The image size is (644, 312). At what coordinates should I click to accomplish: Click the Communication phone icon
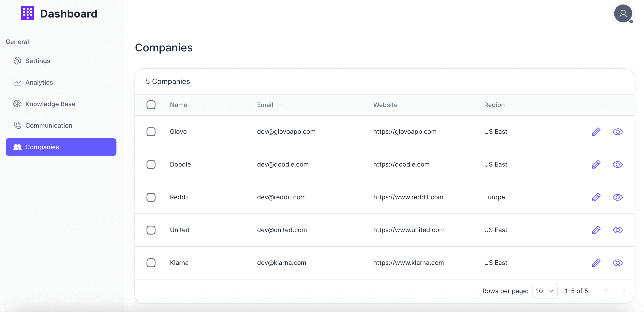pyautogui.click(x=17, y=125)
